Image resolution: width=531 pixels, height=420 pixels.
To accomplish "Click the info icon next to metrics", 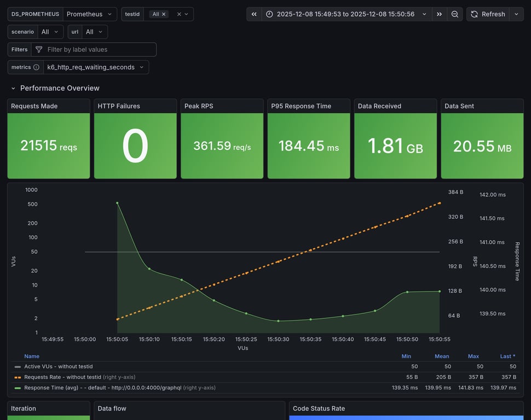I will (36, 67).
